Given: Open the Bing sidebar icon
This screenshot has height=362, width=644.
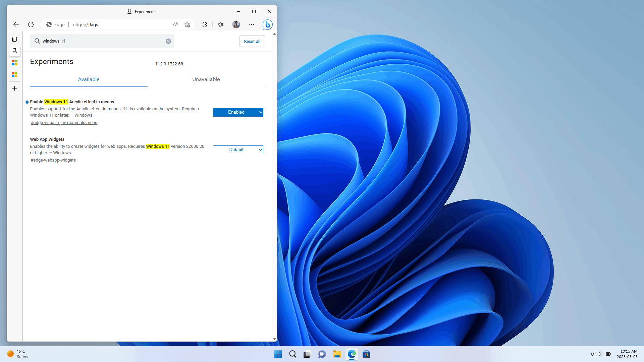Looking at the screenshot, I should point(267,24).
